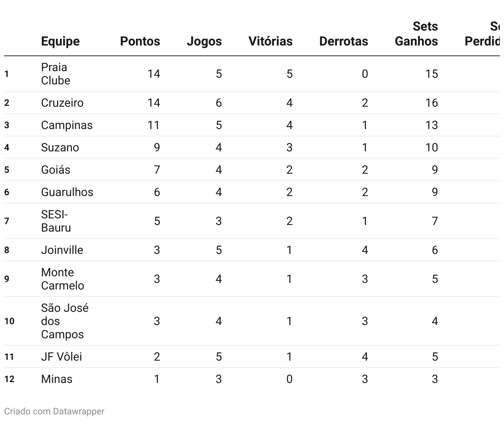Select the Guarulhos team name

[67, 192]
